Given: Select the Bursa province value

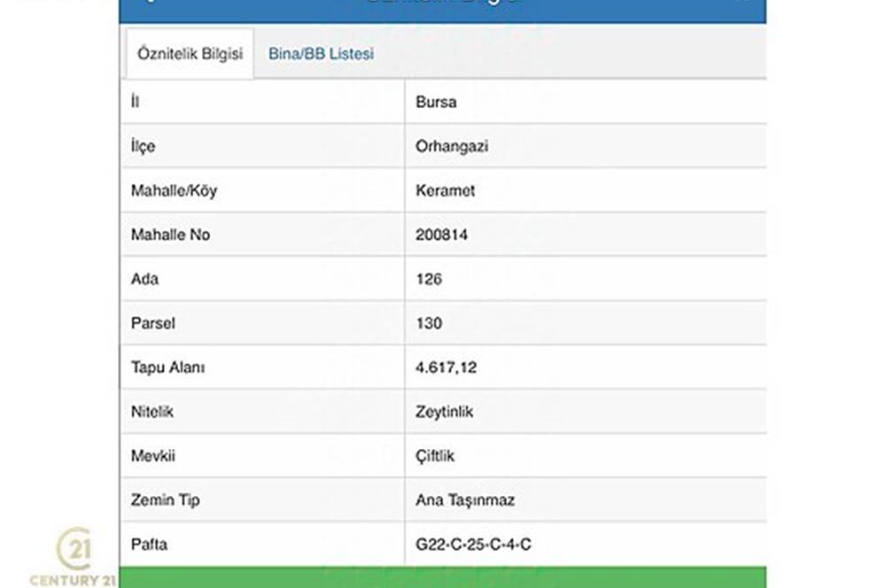Looking at the screenshot, I should coord(436,102).
